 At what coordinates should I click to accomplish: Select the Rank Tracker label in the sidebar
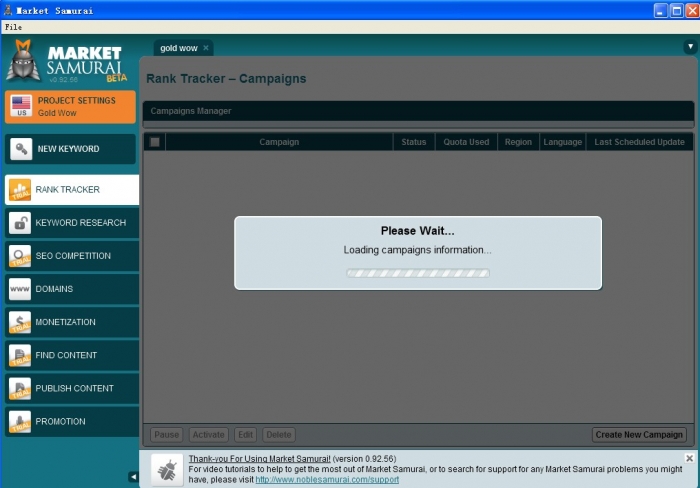[67, 190]
